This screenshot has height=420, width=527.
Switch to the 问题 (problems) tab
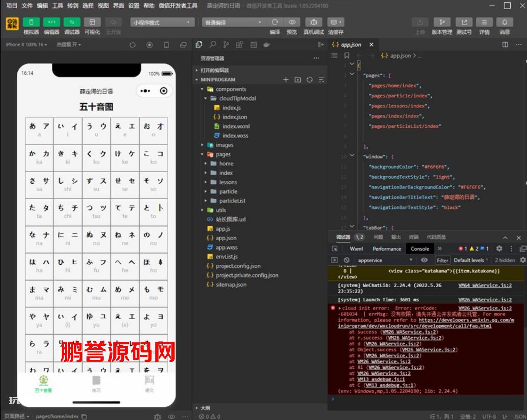[x=378, y=237]
